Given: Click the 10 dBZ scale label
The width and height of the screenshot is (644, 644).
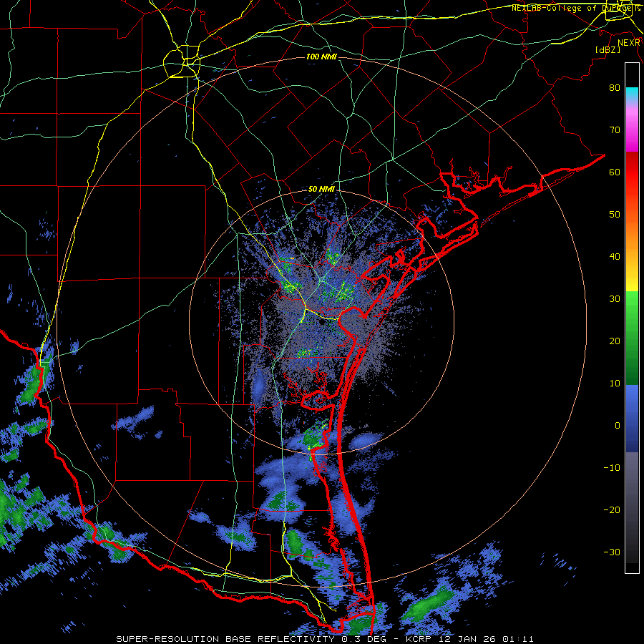Looking at the screenshot, I should click(x=615, y=384).
